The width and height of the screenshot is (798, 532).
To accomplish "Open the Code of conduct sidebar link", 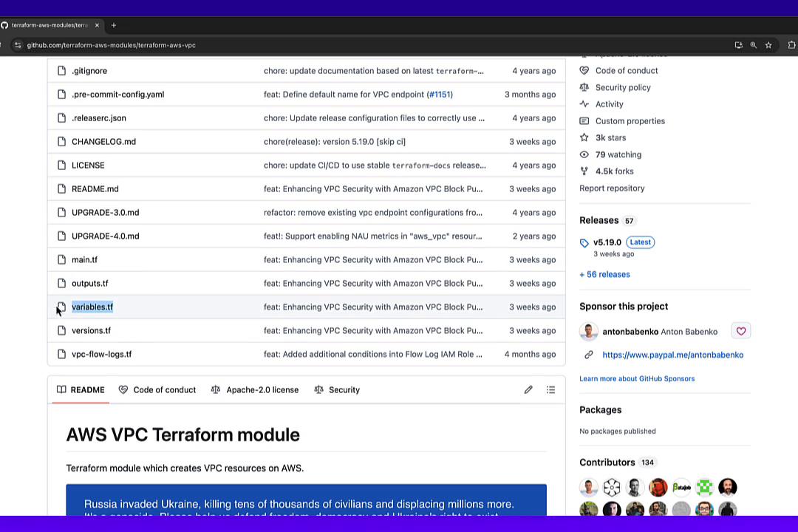I will coord(627,71).
